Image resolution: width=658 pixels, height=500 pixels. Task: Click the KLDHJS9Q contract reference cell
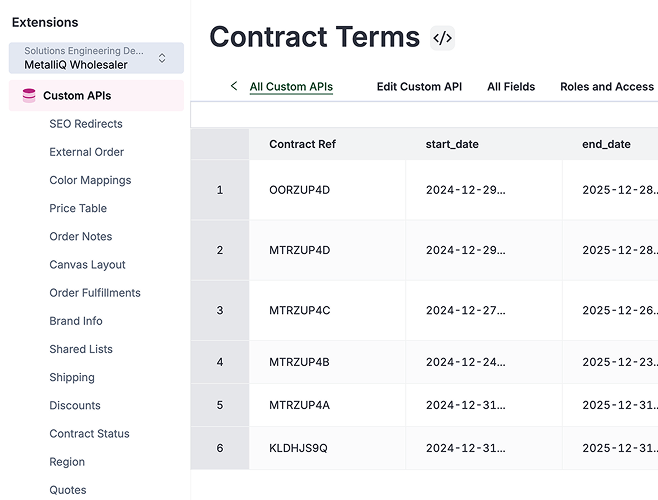click(298, 448)
